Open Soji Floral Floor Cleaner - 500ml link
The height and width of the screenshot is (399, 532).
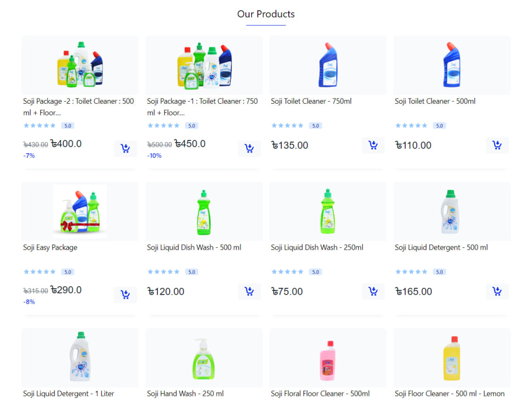pyautogui.click(x=320, y=394)
